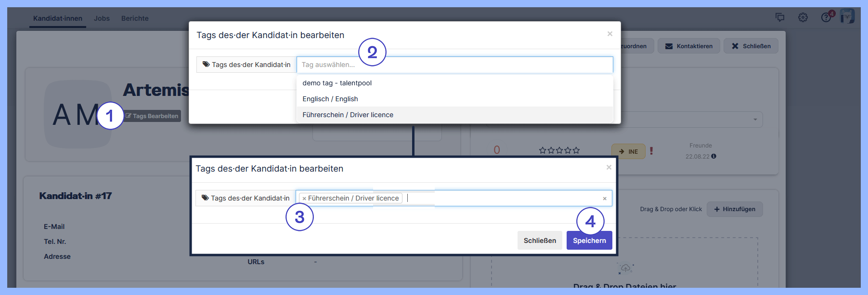This screenshot has height=295, width=868.
Task: Open the Berichte tab
Action: [135, 18]
